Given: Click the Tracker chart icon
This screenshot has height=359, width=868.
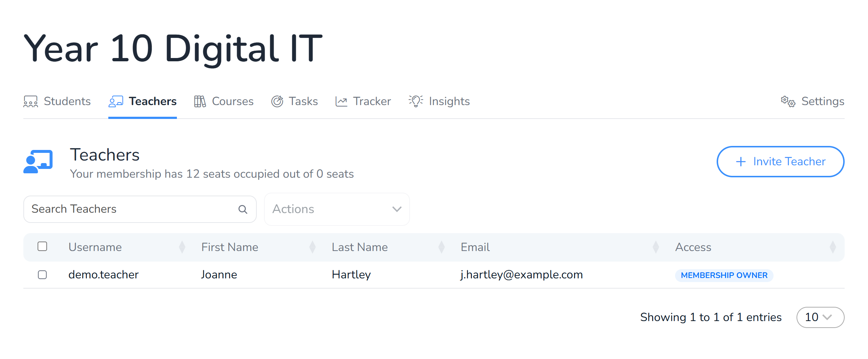Looking at the screenshot, I should pyautogui.click(x=341, y=101).
